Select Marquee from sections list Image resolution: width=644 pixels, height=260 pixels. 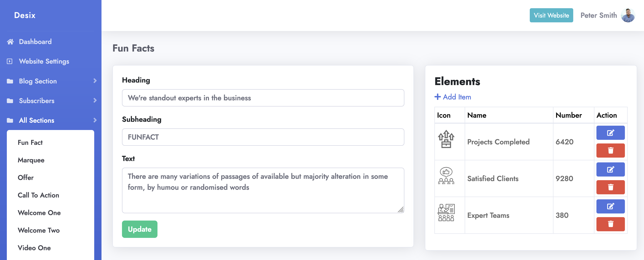click(31, 160)
